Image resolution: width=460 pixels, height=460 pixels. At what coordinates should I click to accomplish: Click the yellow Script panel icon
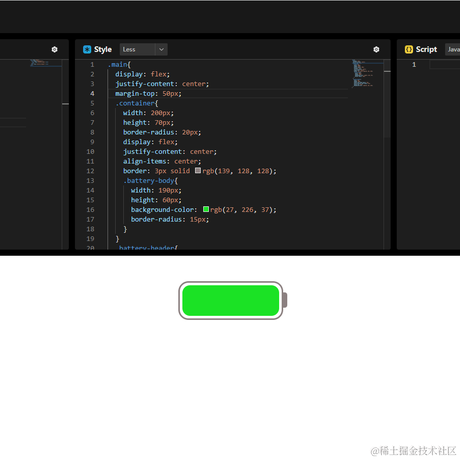(409, 49)
